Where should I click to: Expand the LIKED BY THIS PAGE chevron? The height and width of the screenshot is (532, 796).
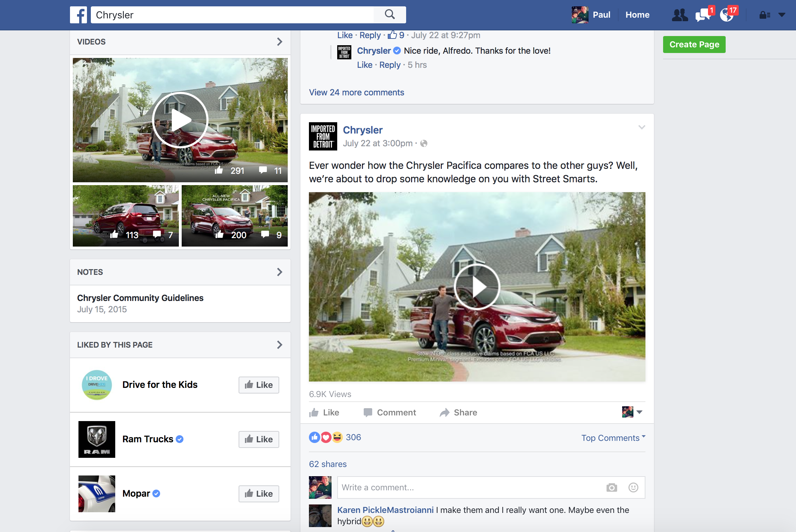click(280, 345)
